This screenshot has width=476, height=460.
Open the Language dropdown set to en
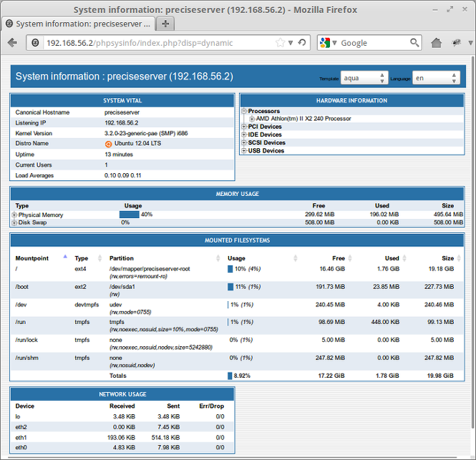[x=436, y=78]
